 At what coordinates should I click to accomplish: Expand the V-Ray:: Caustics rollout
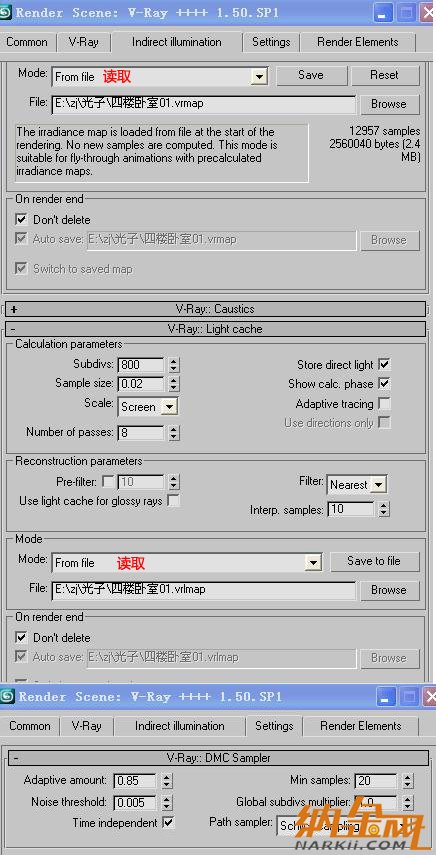point(215,309)
